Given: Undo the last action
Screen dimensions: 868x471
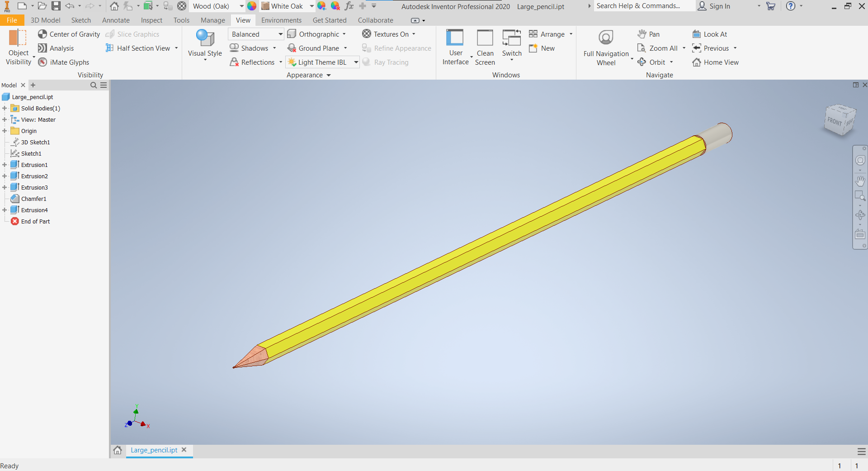Looking at the screenshot, I should pos(70,6).
